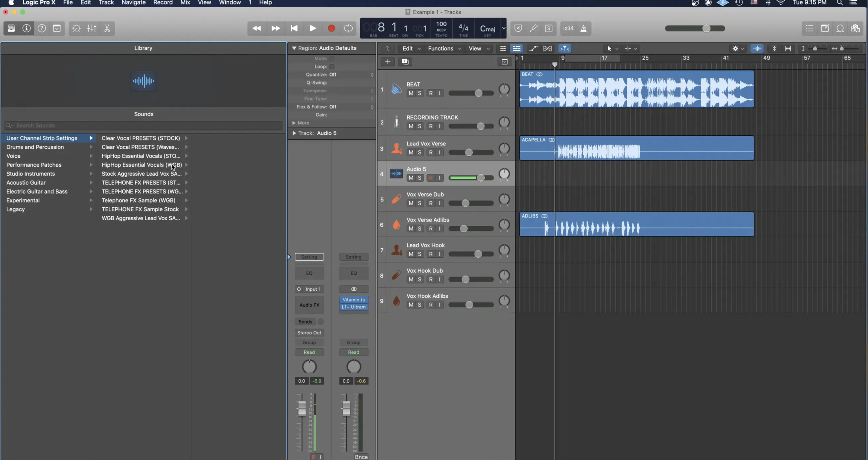Open the Left-click Tool pointer menu
Screen dimensions: 868x460
[x=612, y=48]
